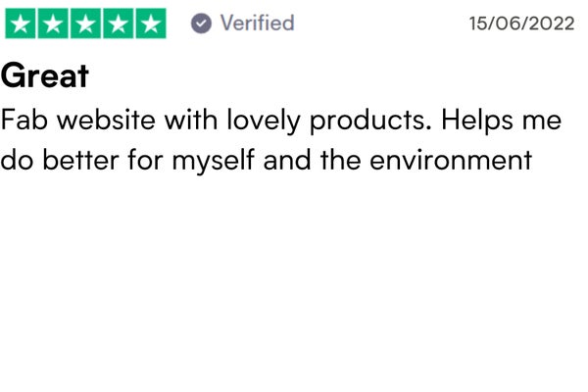The image size is (588, 392).
Task: Select the second green rating star
Action: (53, 24)
